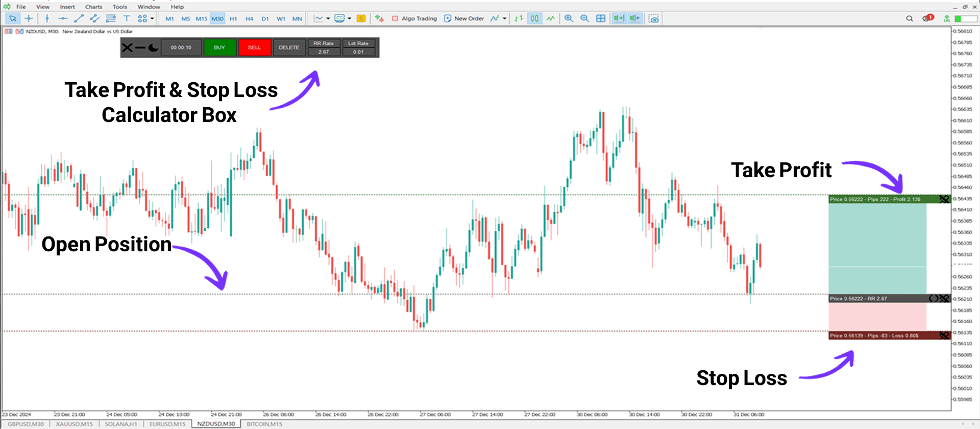Screen dimensions: 980x429
Task: Zoom out of the chart
Action: [x=585, y=18]
